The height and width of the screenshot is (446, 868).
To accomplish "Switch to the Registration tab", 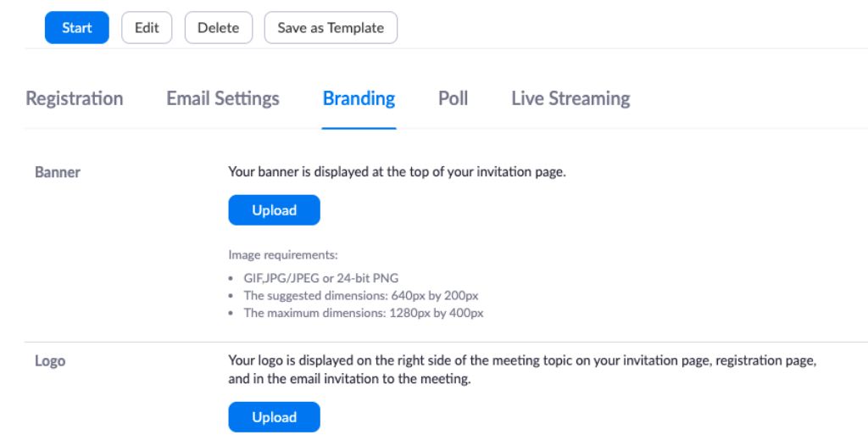I will pos(75,98).
